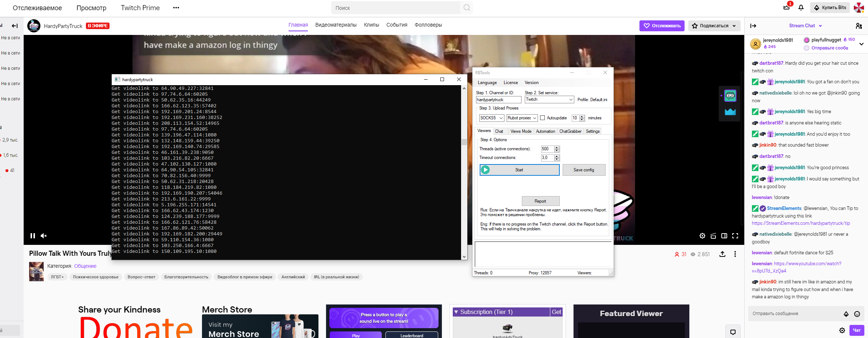Switch to theater mode icon
The image size is (868, 338).
[x=724, y=236]
